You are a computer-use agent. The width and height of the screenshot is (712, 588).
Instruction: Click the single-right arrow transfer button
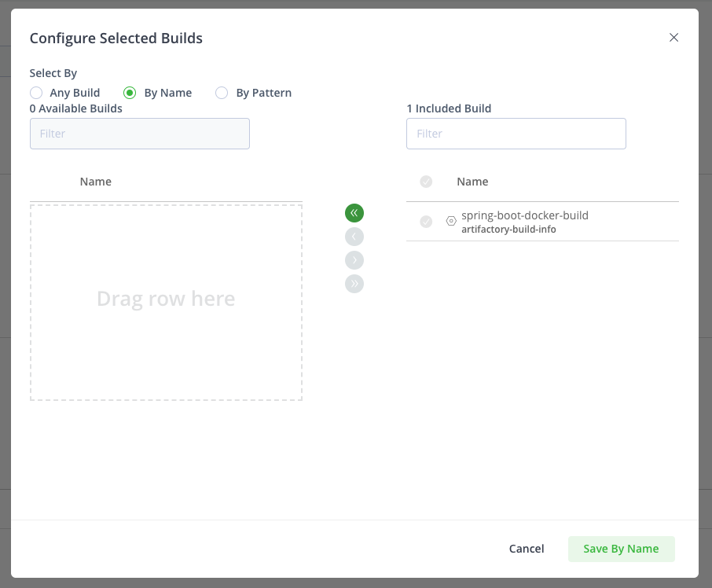[354, 259]
